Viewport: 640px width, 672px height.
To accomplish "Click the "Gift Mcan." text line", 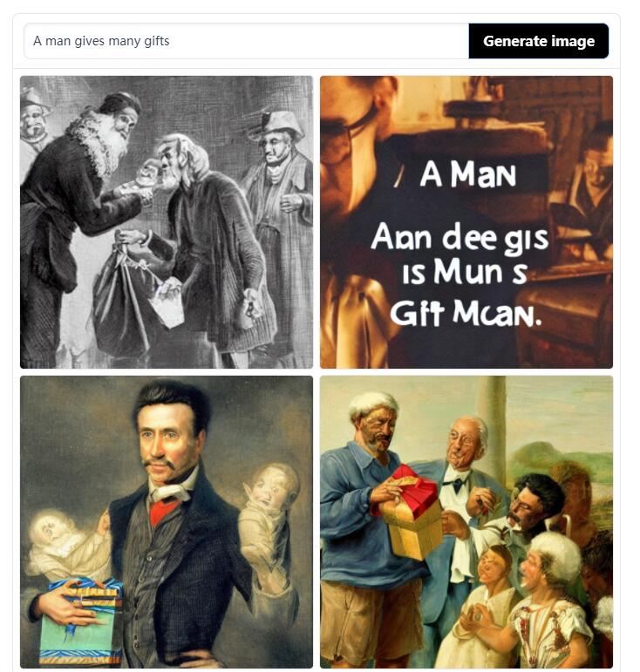I will (x=466, y=312).
